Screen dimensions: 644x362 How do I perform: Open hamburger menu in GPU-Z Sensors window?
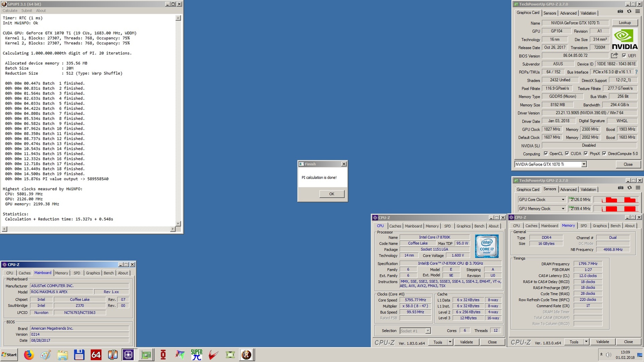[x=638, y=188]
